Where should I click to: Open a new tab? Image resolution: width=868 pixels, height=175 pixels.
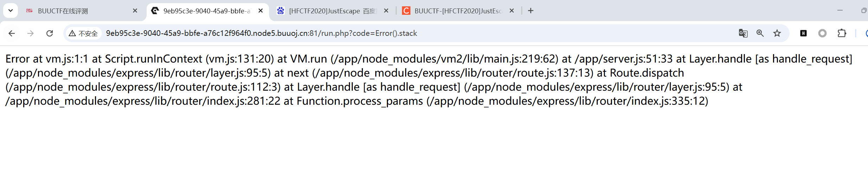click(531, 11)
